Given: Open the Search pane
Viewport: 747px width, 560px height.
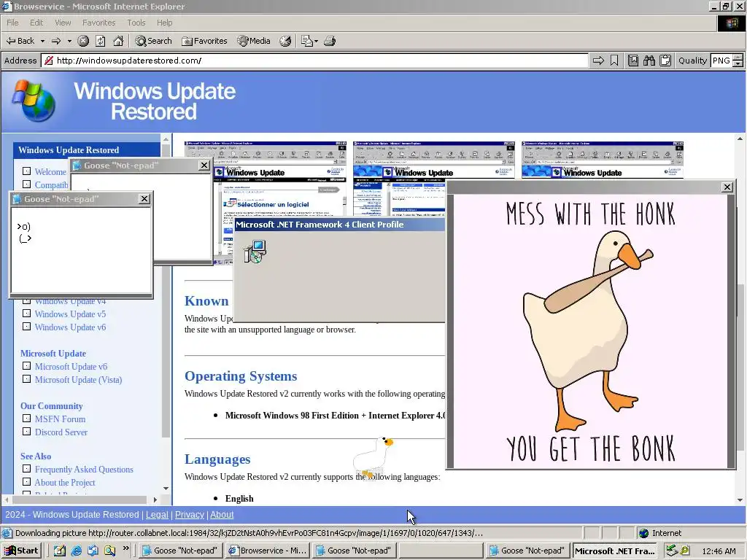Looking at the screenshot, I should [x=153, y=41].
